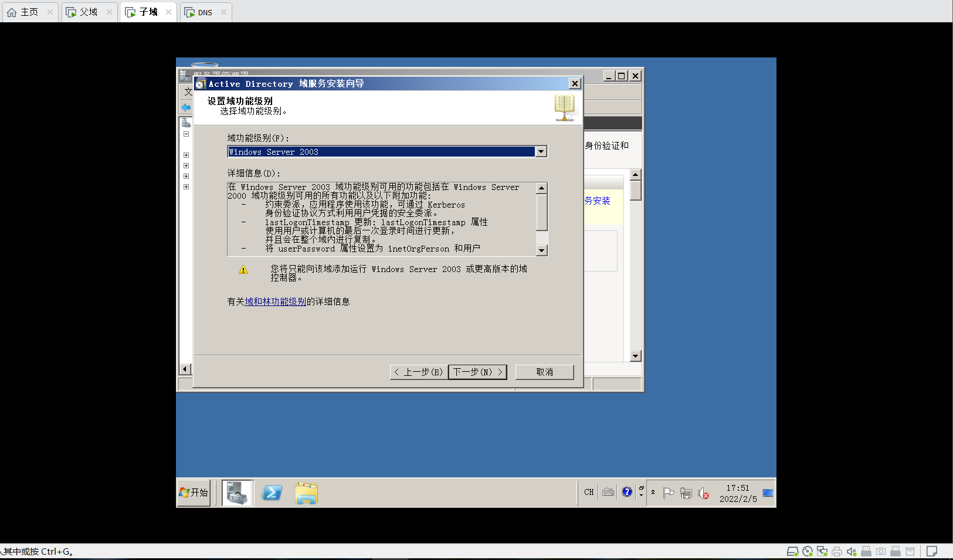The width and height of the screenshot is (953, 560).
Task: Click Server Manager left pane scroll left arrow
Action: click(185, 369)
